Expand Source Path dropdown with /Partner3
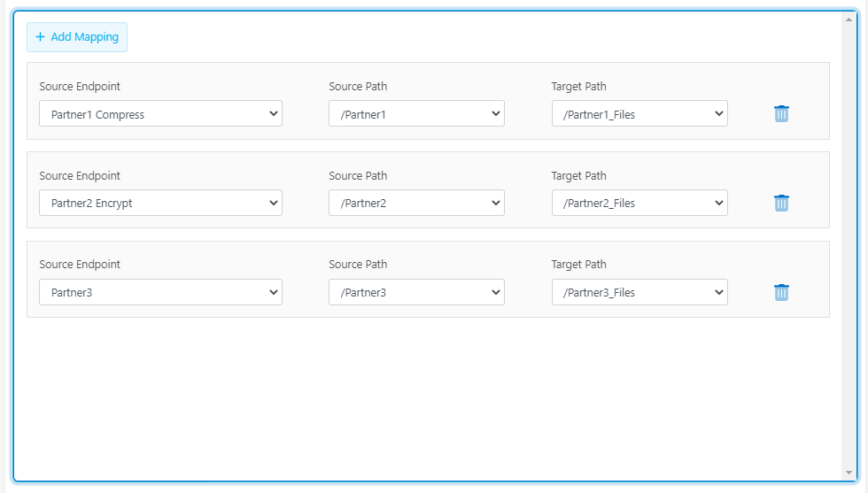 (416, 292)
